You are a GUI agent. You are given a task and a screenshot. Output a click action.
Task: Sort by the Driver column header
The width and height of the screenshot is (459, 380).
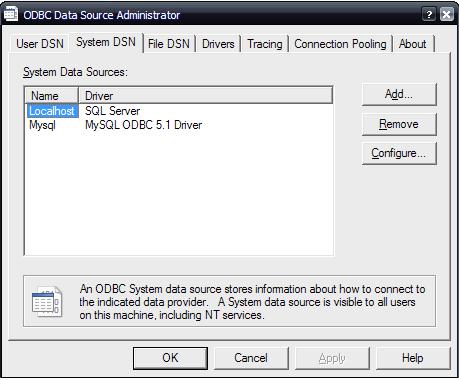click(x=205, y=96)
